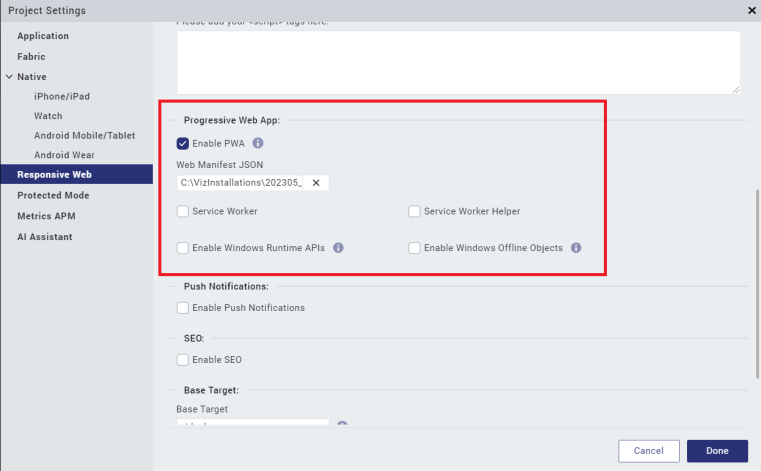Screen dimensions: 761x471
Task: Enable SEO checkbox
Action: pos(183,359)
